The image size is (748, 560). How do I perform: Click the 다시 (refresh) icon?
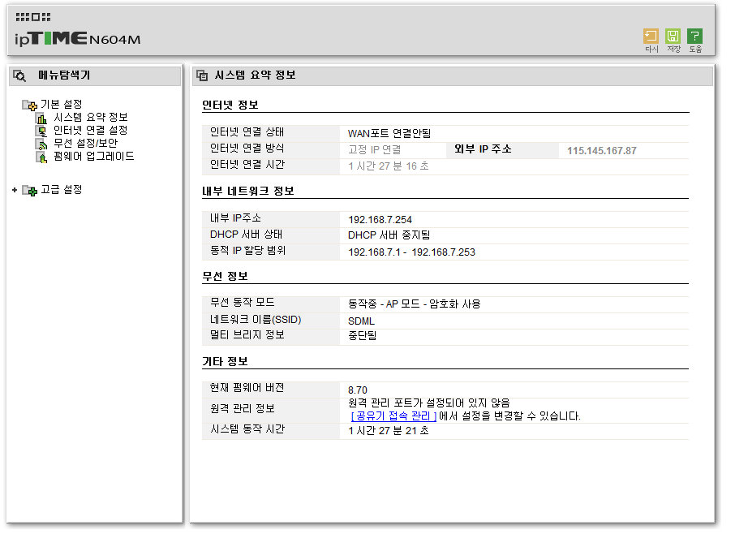651,37
